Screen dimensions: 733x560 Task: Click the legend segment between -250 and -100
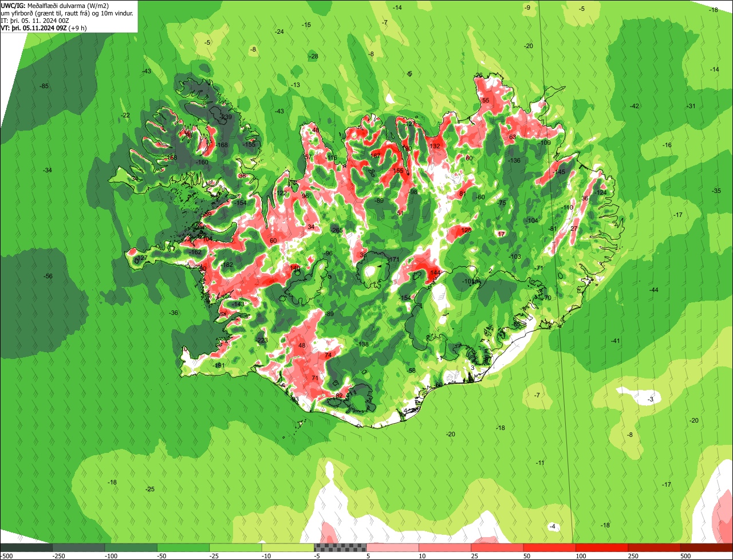79,547
